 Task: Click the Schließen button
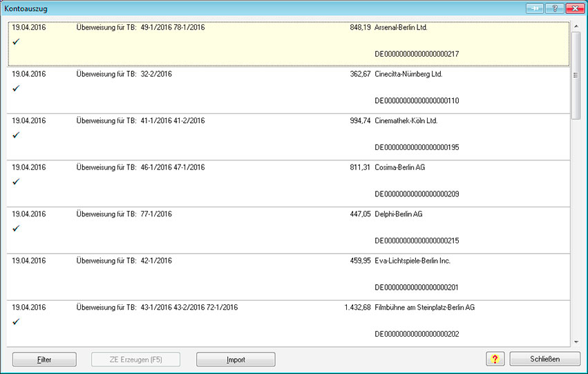pos(544,359)
